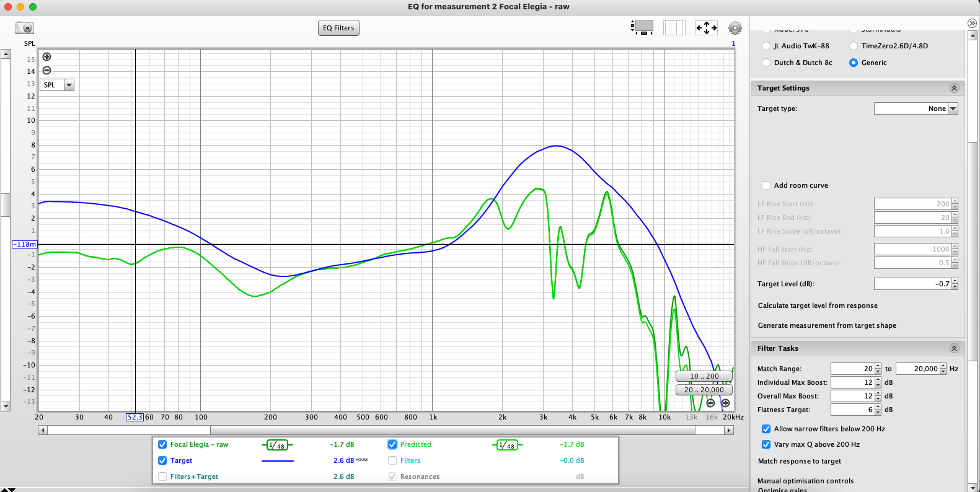Zoom in horizontal axis plus icon
This screenshot has width=980, height=492.
click(725, 403)
